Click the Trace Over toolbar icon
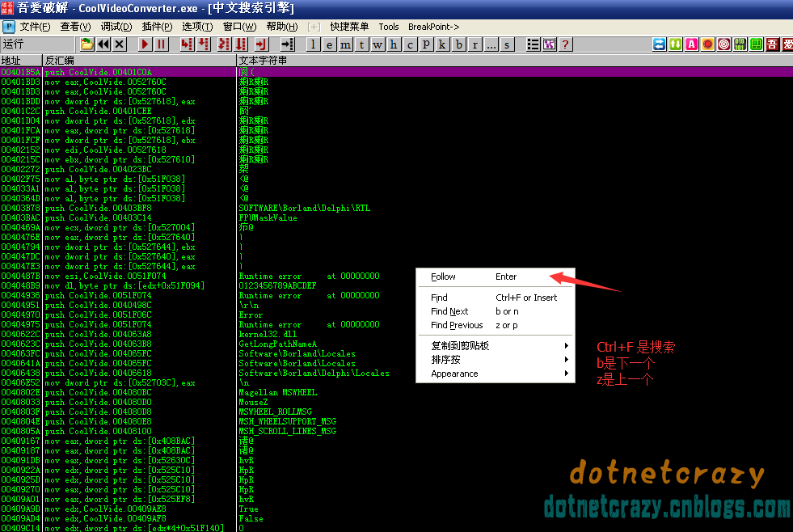This screenshot has width=793, height=532. point(241,44)
